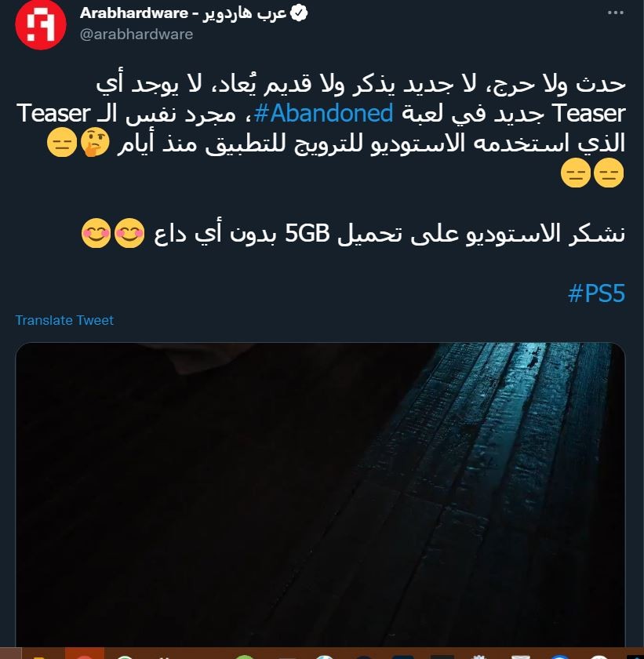Click the highlighted active app on the taskbar
Screen dimensions: 644x659
pos(85,653)
